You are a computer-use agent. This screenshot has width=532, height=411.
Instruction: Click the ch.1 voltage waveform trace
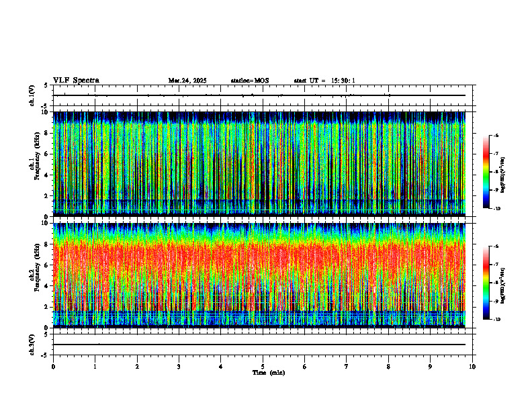(x=259, y=95)
